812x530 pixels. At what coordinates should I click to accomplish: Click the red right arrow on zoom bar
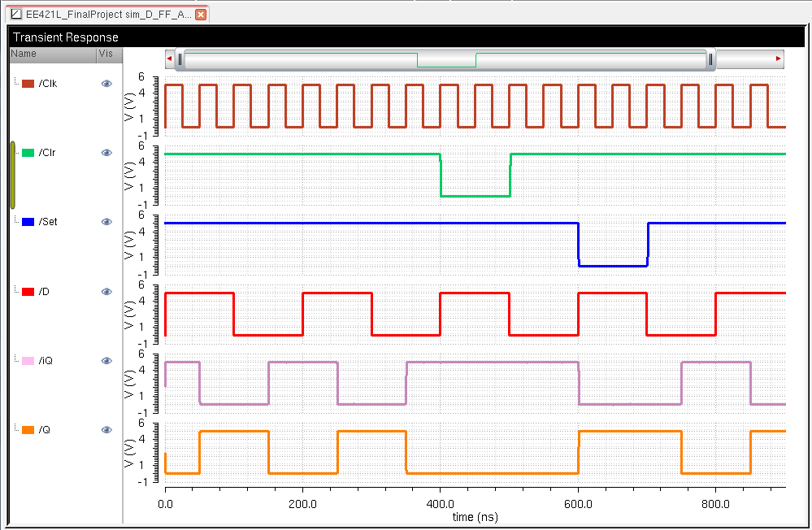pyautogui.click(x=779, y=59)
